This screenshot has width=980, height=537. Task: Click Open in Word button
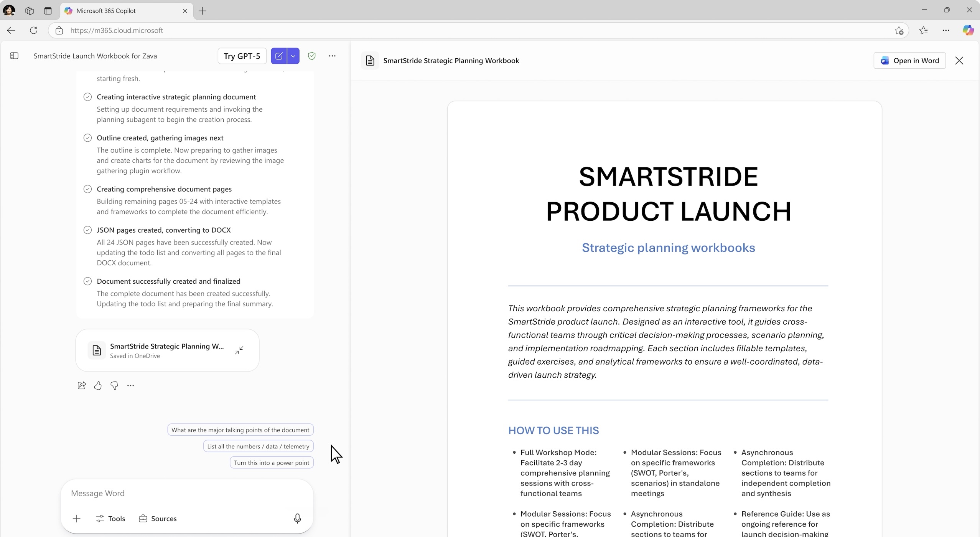tap(909, 61)
